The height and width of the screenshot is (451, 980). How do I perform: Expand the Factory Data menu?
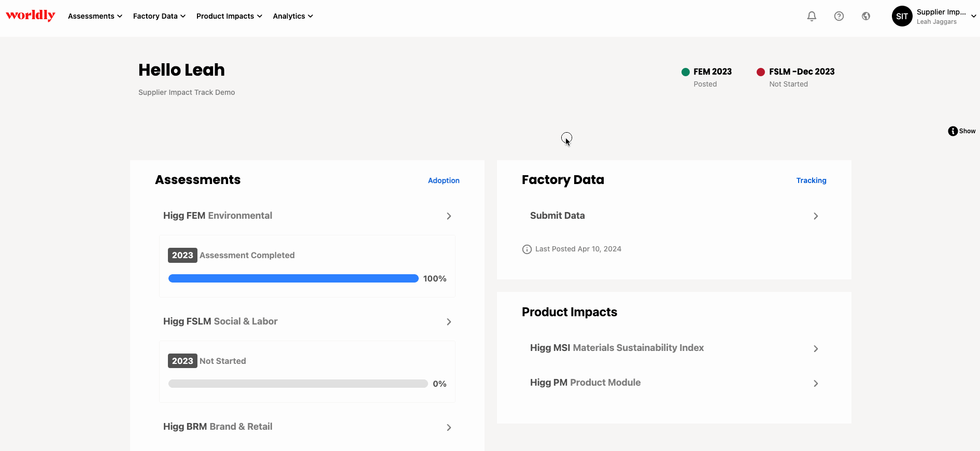[159, 16]
